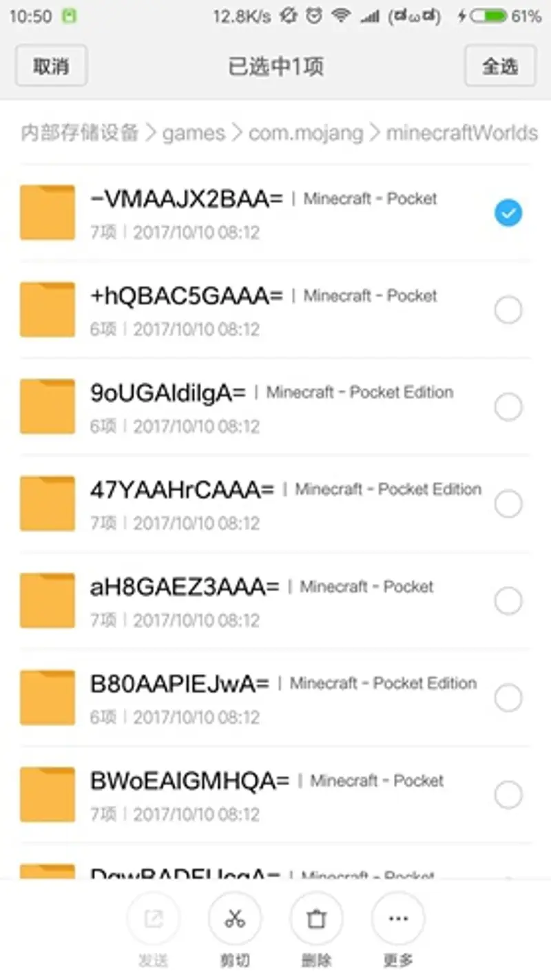Open the -VMAAJX2BAA= folder icon

pyautogui.click(x=47, y=212)
